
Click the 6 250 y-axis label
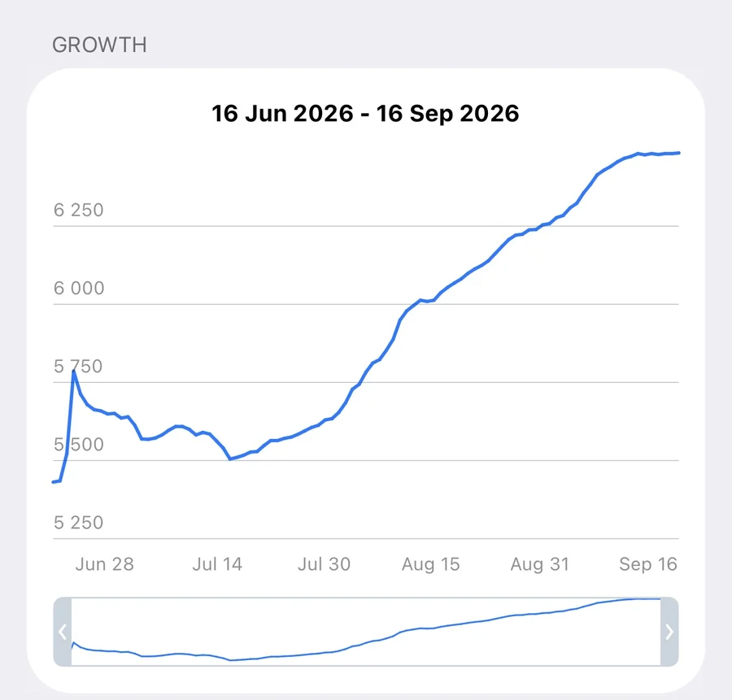(x=78, y=210)
